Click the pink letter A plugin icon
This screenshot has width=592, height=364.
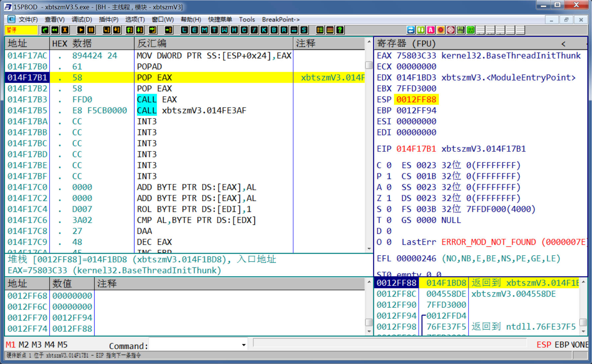click(x=431, y=30)
